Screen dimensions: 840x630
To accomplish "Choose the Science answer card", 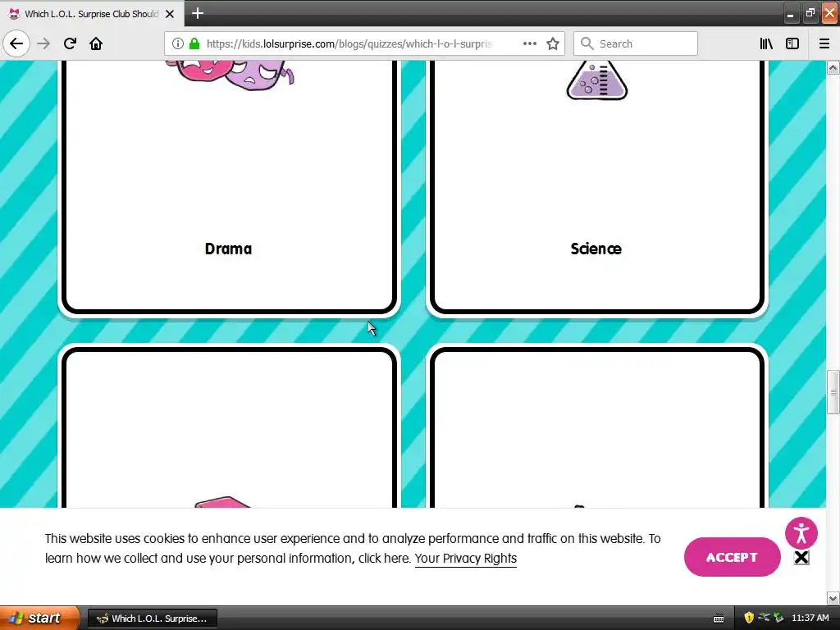I will tap(597, 186).
